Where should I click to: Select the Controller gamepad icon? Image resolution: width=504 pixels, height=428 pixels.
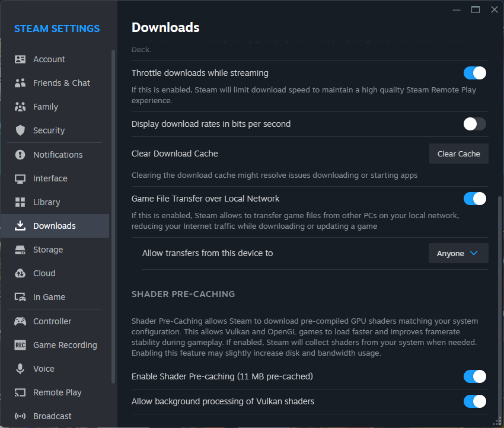[x=20, y=321]
